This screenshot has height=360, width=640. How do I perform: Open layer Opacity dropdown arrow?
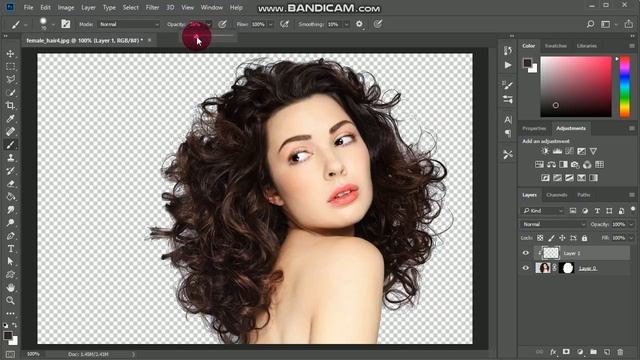click(x=631, y=224)
